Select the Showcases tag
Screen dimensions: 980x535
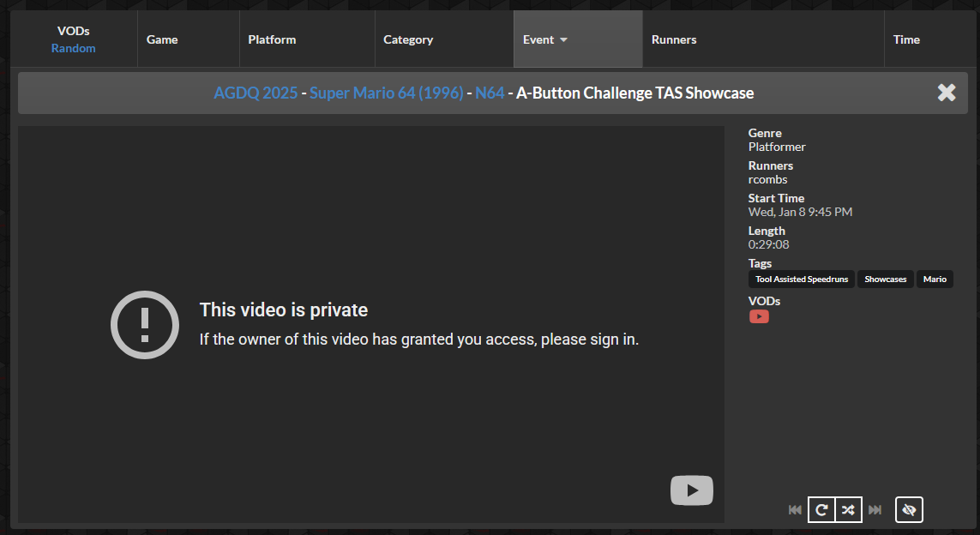click(885, 280)
